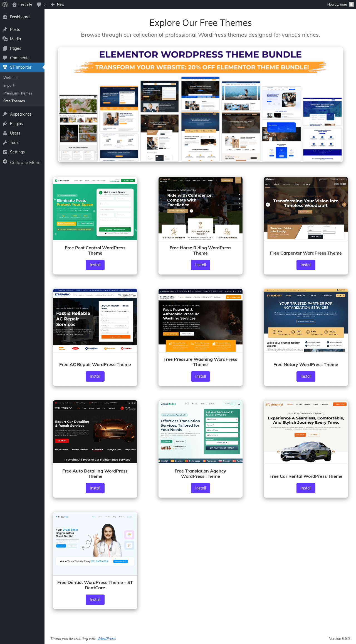
Task: Click the WordPress logo in admin bar
Action: (5, 4)
